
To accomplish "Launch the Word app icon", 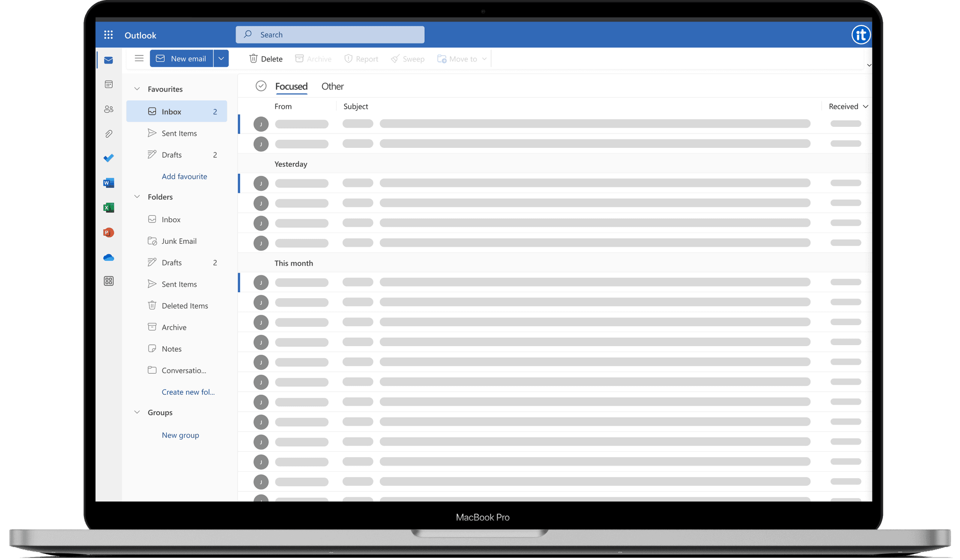I will [x=108, y=183].
